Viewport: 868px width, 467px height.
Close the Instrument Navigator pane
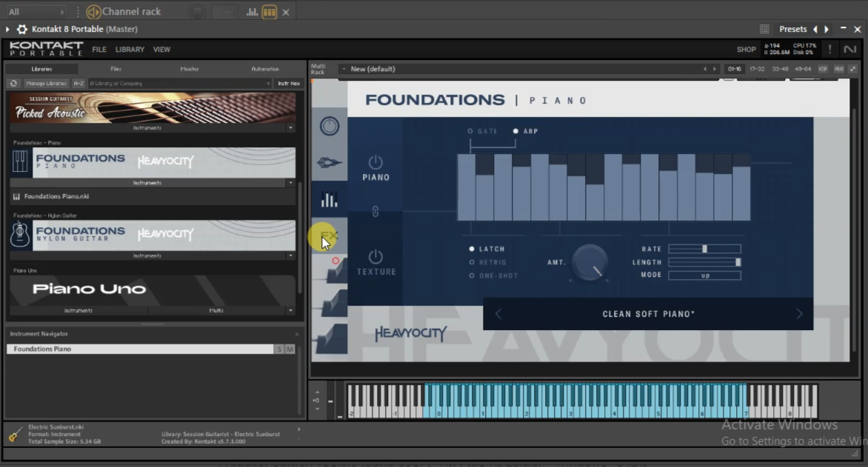pos(297,335)
